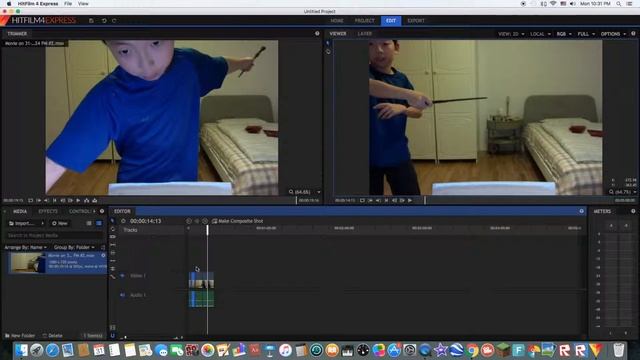
Task: Open the RGB channels dropdown
Action: pyautogui.click(x=564, y=34)
